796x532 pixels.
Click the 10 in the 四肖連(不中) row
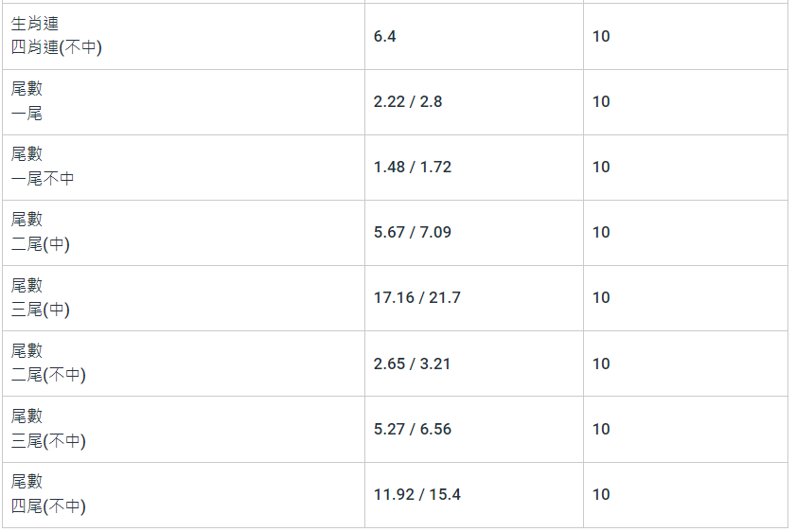(601, 36)
